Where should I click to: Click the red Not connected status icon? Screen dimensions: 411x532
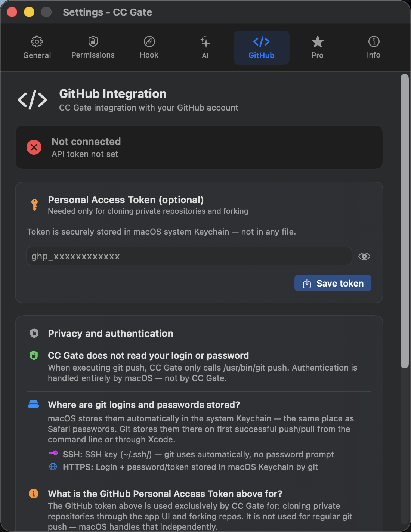pos(34,147)
